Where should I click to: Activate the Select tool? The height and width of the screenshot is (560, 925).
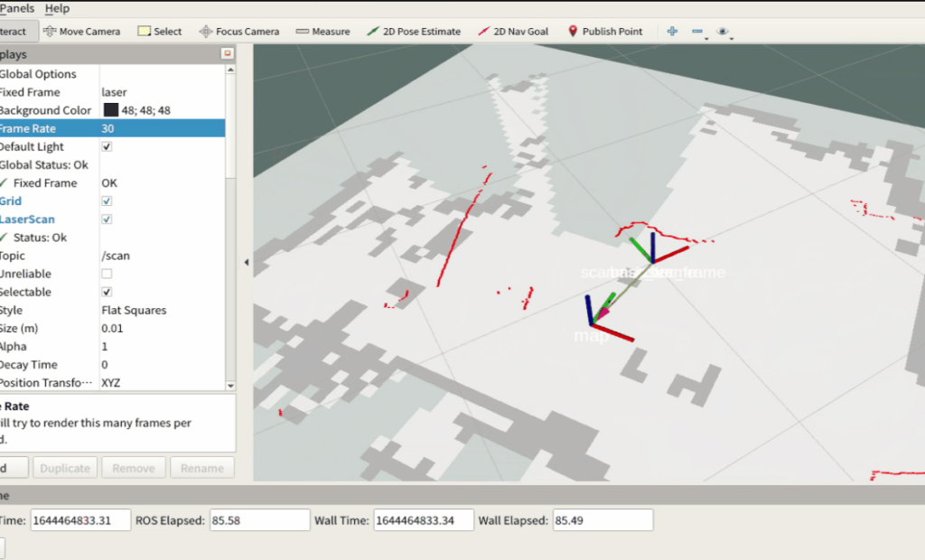[159, 32]
